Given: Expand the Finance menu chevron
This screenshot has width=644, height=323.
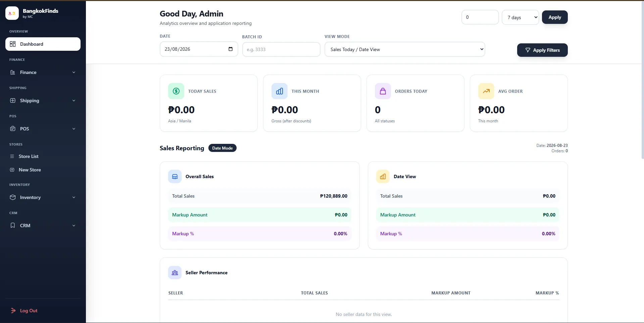Looking at the screenshot, I should coord(74,72).
